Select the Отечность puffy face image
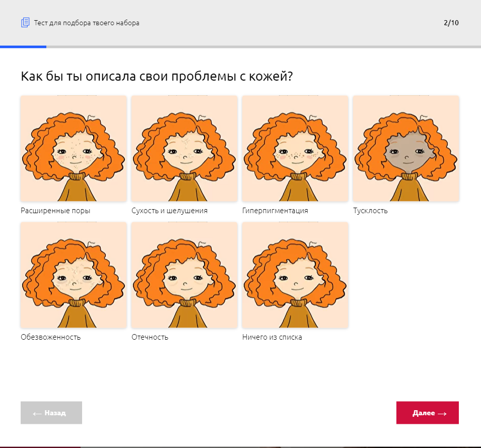This screenshot has width=481, height=448. point(184,275)
